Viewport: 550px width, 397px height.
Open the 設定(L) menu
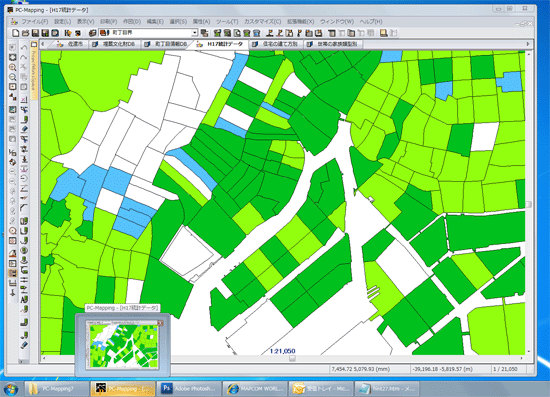click(x=63, y=22)
